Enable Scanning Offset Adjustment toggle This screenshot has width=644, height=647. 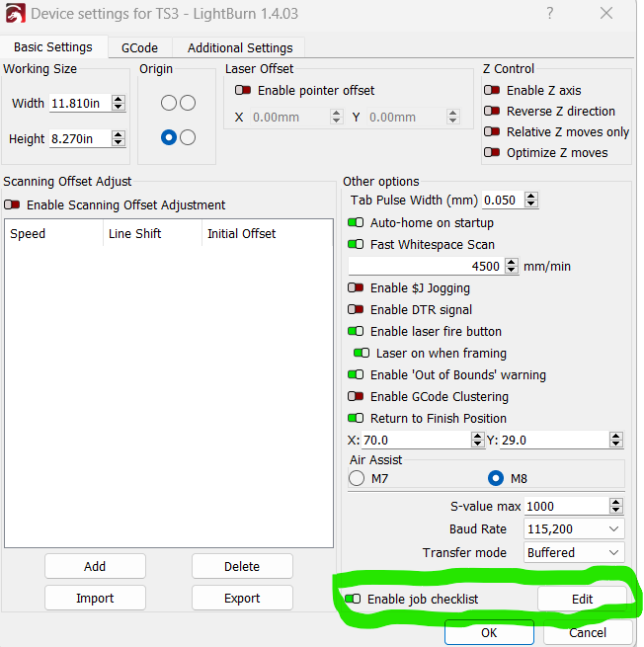[12, 204]
